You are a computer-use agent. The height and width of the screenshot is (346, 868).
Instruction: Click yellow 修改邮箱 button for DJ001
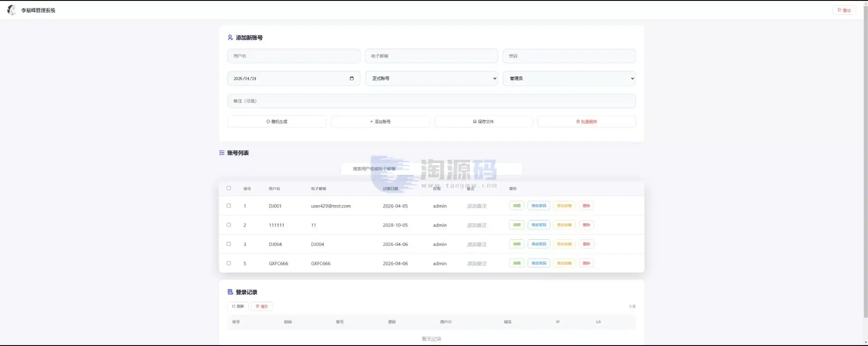564,206
